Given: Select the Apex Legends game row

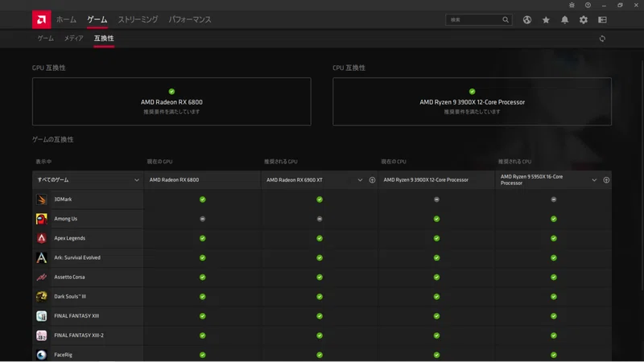Looking at the screenshot, I should point(321,238).
